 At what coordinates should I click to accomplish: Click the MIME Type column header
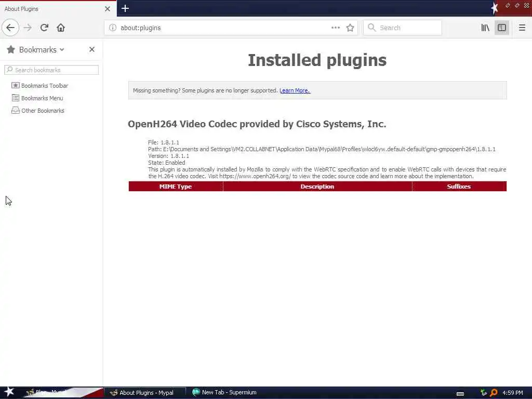pyautogui.click(x=176, y=187)
